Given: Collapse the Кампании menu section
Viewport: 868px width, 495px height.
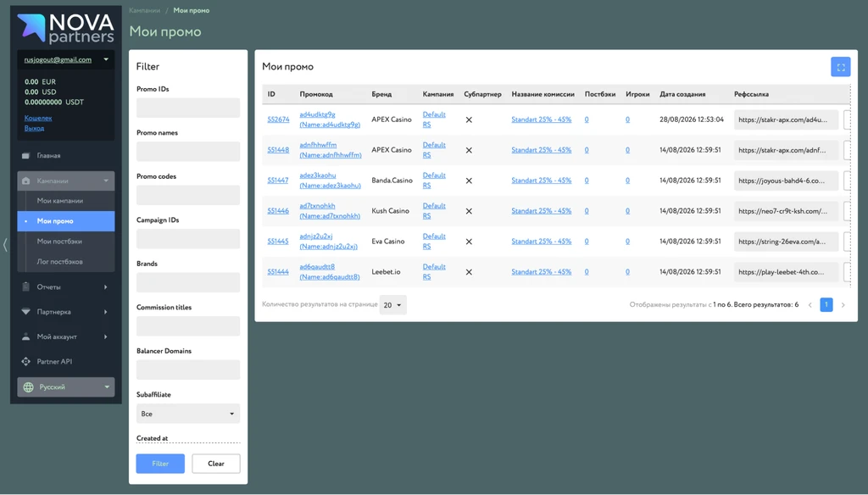Looking at the screenshot, I should click(x=106, y=181).
